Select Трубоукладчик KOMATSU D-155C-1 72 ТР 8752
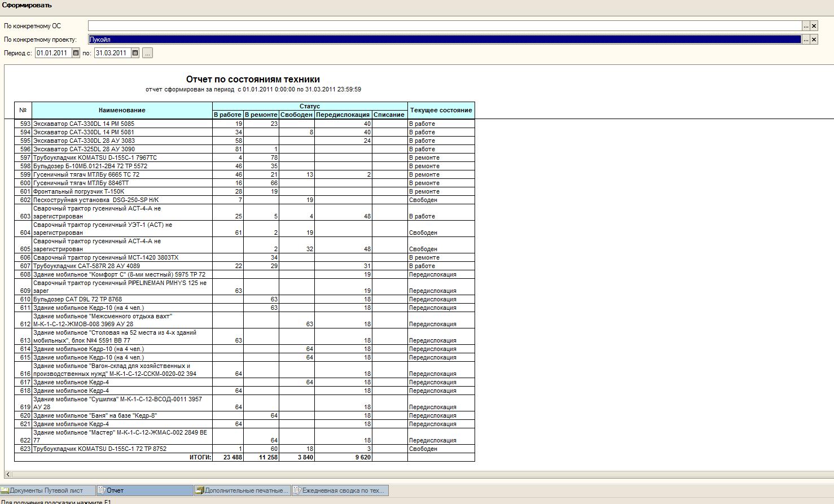Viewport: 834px width, 504px height. (244, 449)
